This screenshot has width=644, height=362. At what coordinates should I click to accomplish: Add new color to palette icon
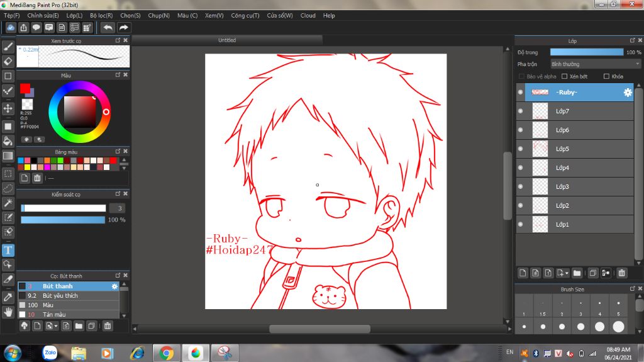(25, 178)
